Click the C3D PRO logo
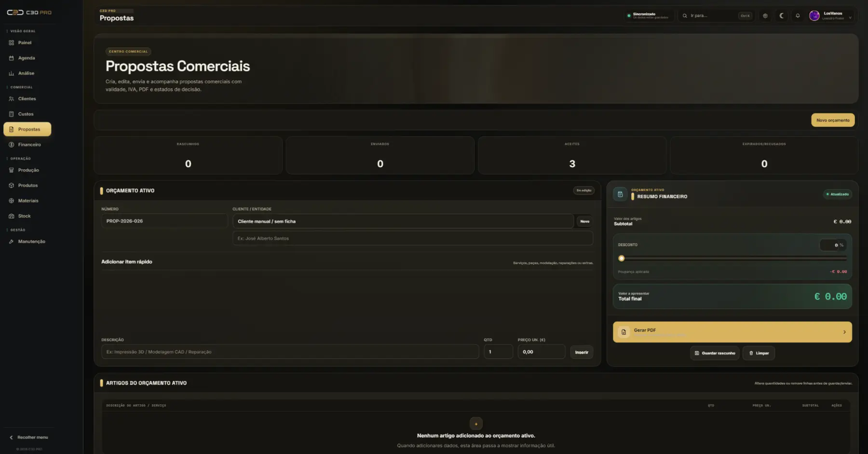 [29, 13]
